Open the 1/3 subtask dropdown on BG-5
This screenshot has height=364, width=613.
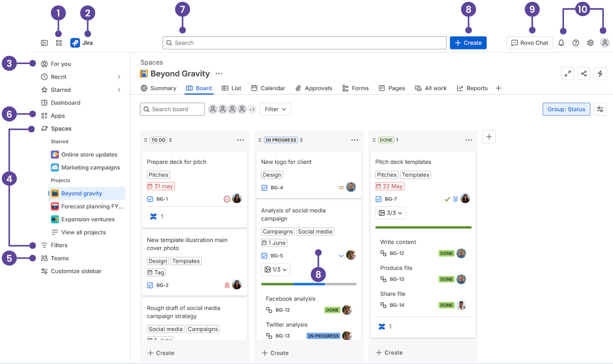coord(275,269)
